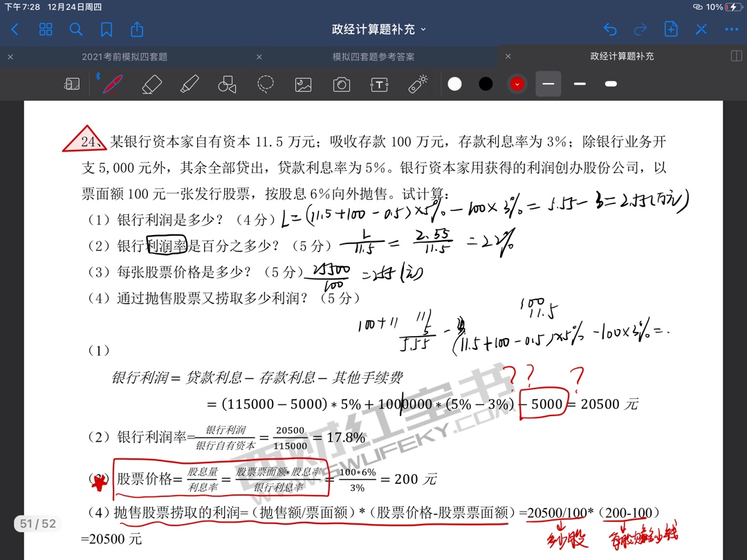Tap the answer text 20500 元 after the equals sign
The width and height of the screenshot is (747, 560).
click(x=609, y=404)
